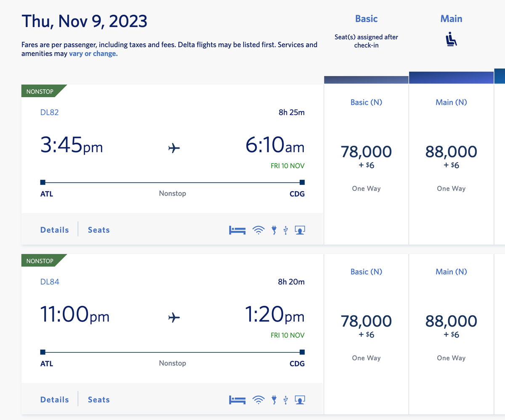
Task: Click the seatback entertainment icon for DL82
Action: coord(300,230)
